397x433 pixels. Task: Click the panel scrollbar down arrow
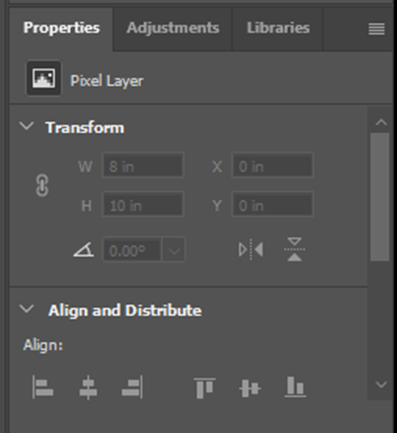[x=381, y=385]
